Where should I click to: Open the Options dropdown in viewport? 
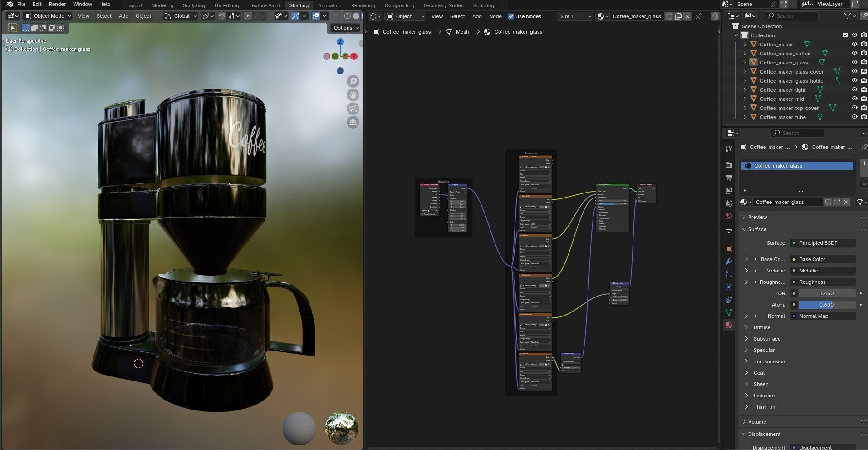[x=346, y=28]
